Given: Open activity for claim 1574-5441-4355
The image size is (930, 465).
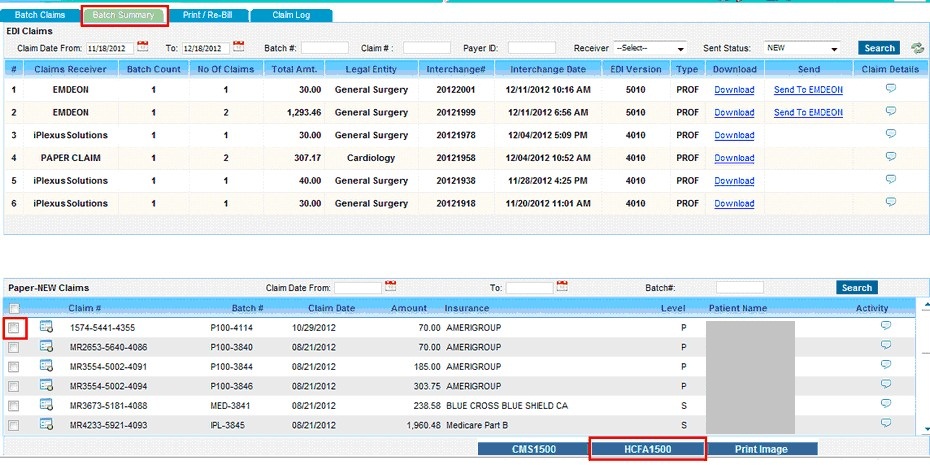Looking at the screenshot, I should [x=886, y=325].
